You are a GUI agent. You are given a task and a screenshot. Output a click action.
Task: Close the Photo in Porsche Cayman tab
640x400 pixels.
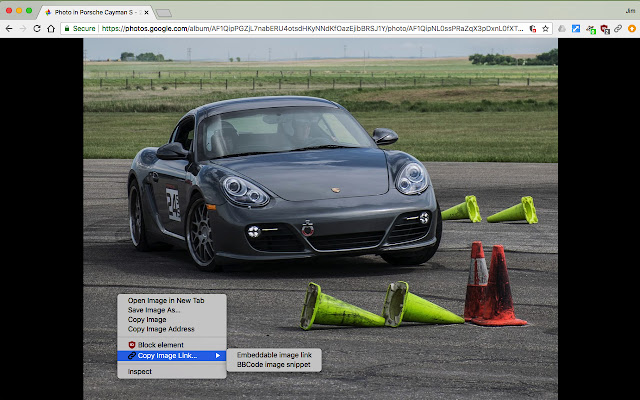pyautogui.click(x=146, y=13)
